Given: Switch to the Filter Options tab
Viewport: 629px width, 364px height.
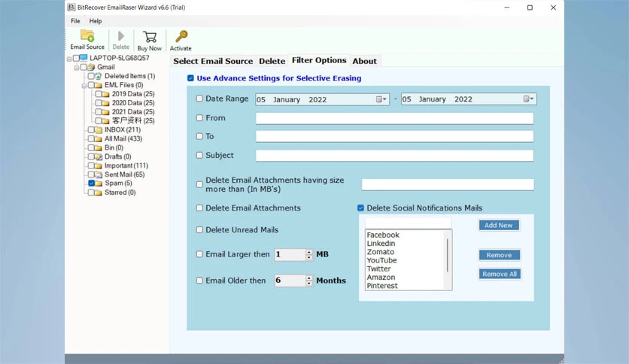Looking at the screenshot, I should (319, 60).
